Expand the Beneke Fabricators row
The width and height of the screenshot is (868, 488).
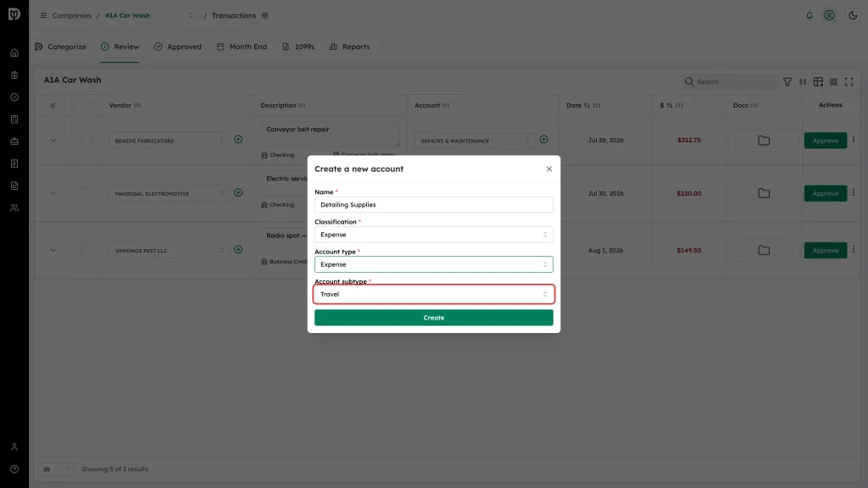53,141
